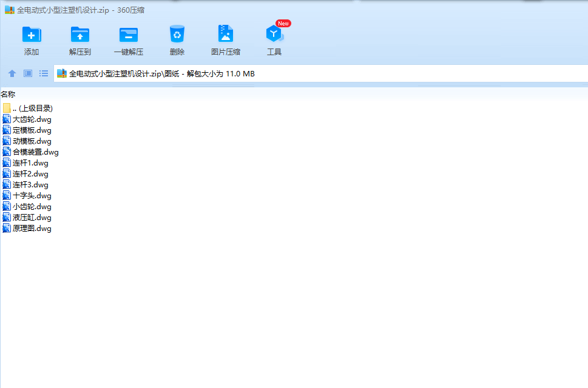The width and height of the screenshot is (588, 388).
Task: Click the dwg icon beside 定模板.dwg
Action: coord(7,130)
